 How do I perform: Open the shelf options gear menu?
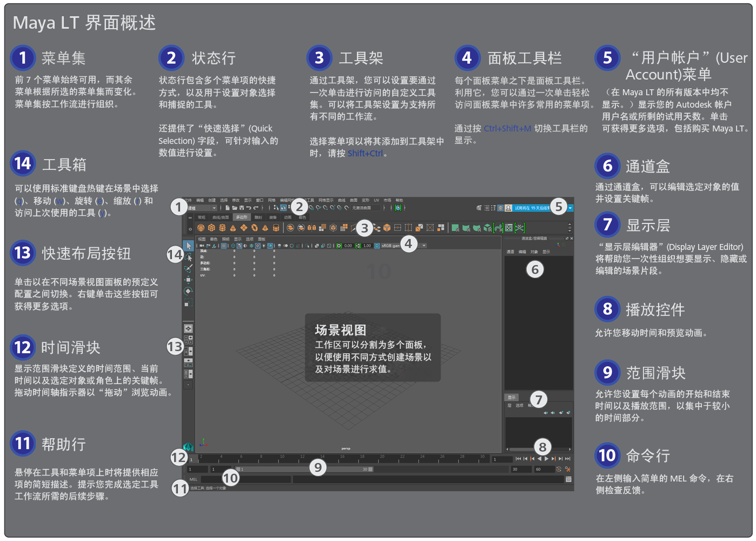click(x=190, y=229)
